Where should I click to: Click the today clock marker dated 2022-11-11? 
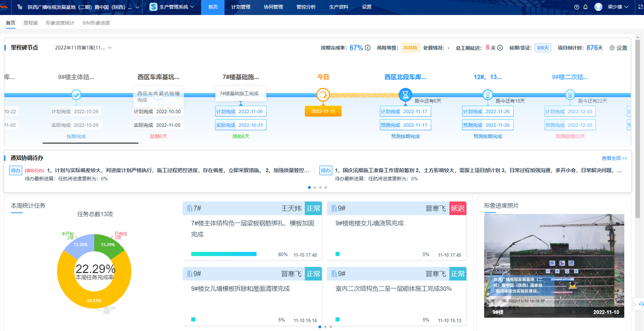tap(323, 95)
